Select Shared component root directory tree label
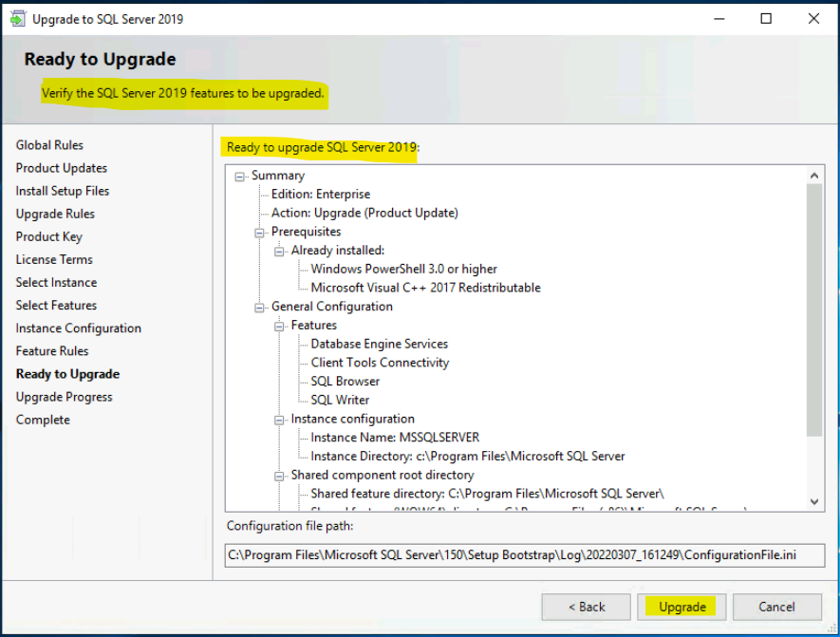This screenshot has width=840, height=637. click(x=383, y=476)
